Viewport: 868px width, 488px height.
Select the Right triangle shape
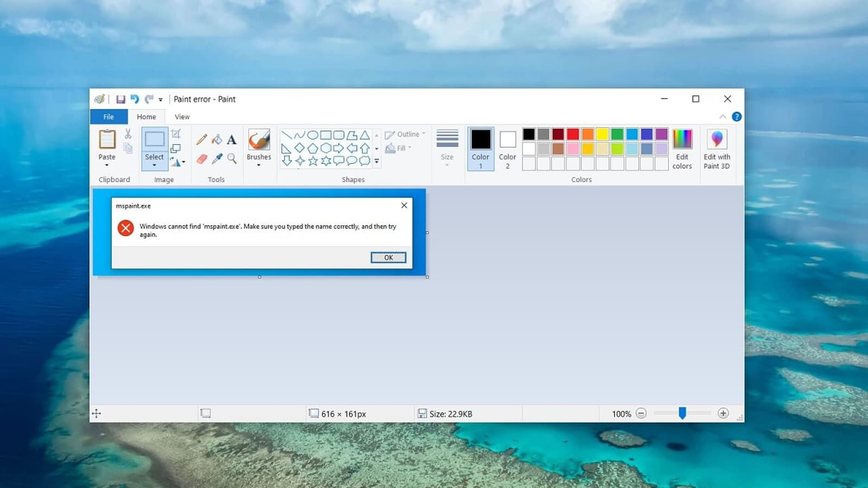286,148
